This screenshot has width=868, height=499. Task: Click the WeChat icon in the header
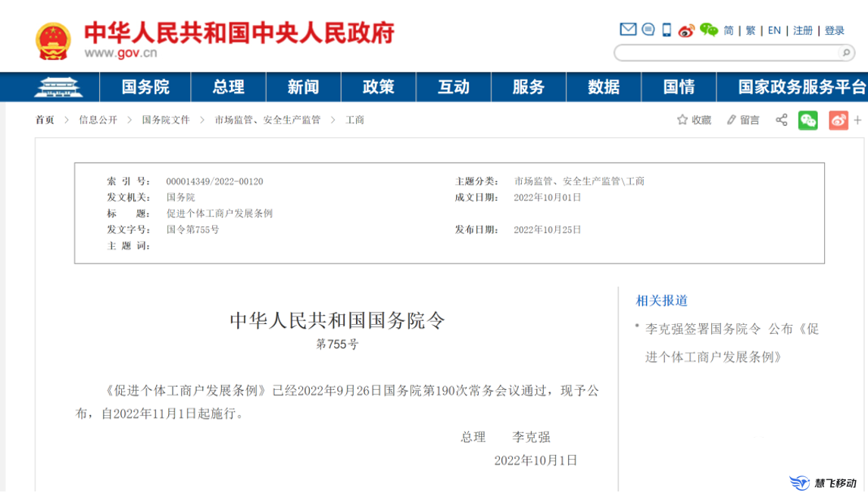tap(707, 30)
